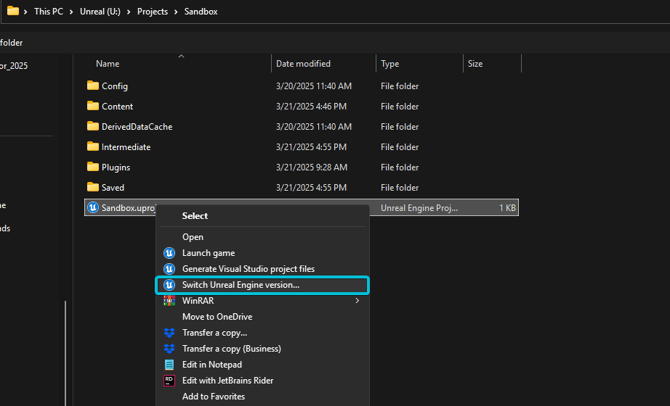Select the Intermediate folder name
The image size is (670, 406).
(x=126, y=147)
